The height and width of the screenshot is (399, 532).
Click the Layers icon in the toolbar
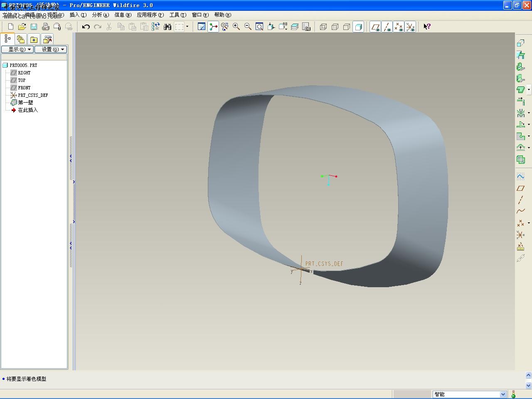pyautogui.click(x=295, y=27)
